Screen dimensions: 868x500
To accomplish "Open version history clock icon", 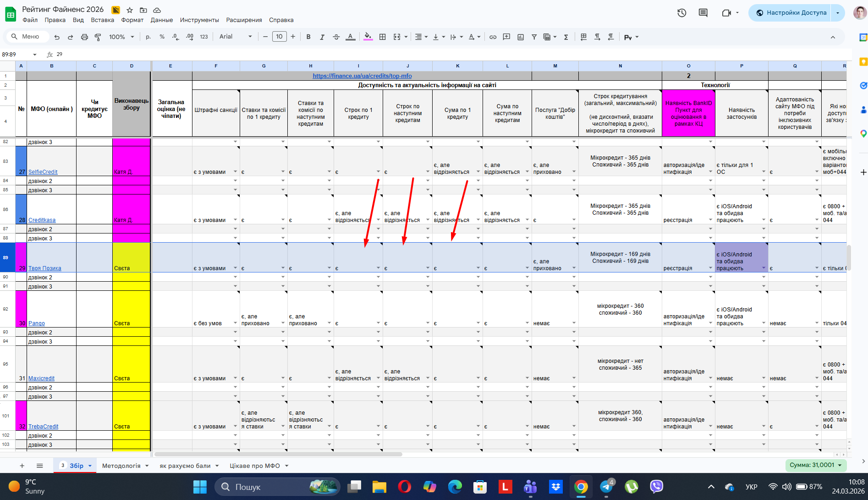I will [x=682, y=13].
